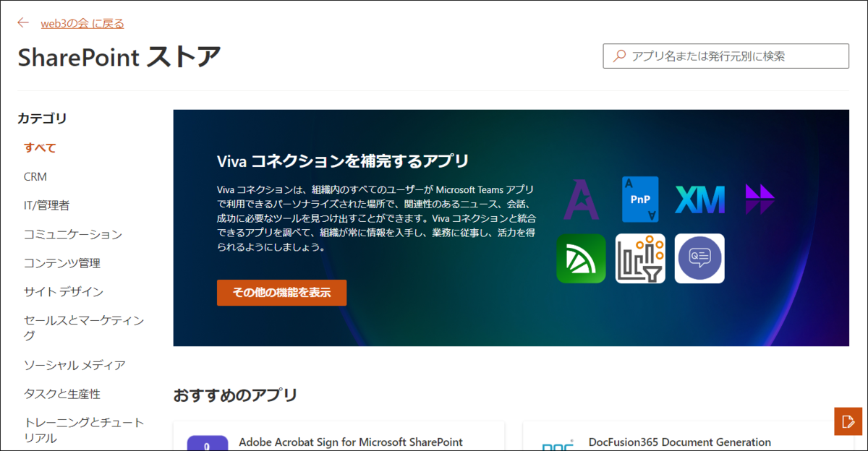Click the search magnifier icon
The width and height of the screenshot is (868, 451).
coord(618,56)
